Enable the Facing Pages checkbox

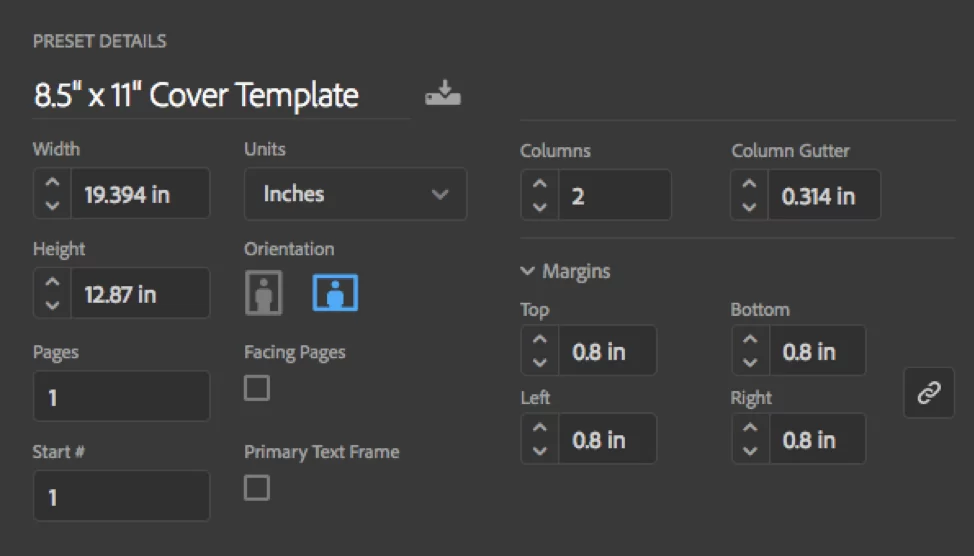[257, 388]
